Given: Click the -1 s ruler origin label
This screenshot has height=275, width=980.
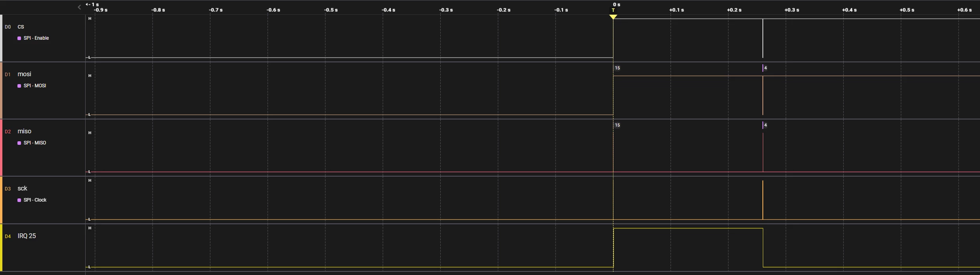Looking at the screenshot, I should click(x=92, y=5).
